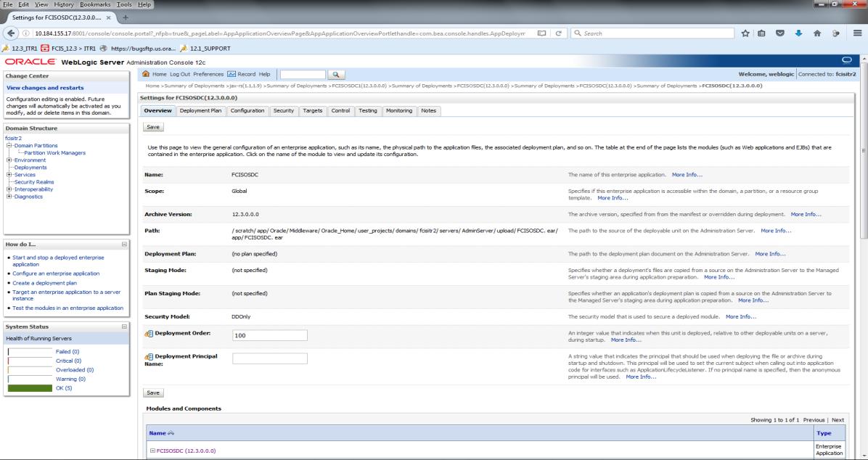
Task: Click the Firefox Search box
Action: [652, 33]
